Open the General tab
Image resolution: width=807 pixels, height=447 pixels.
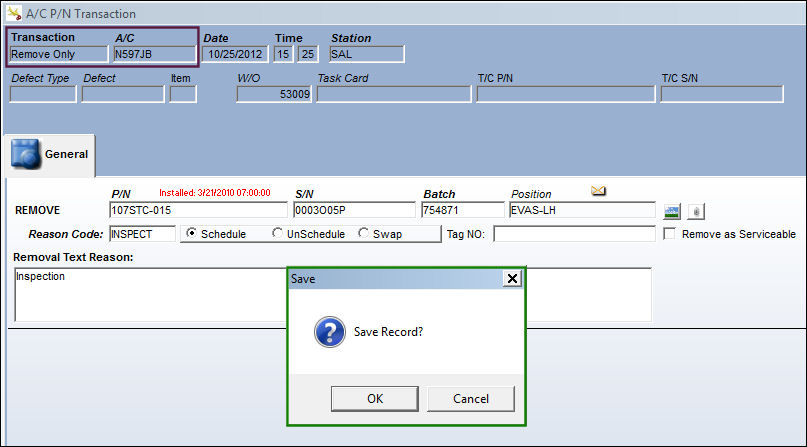coord(50,155)
